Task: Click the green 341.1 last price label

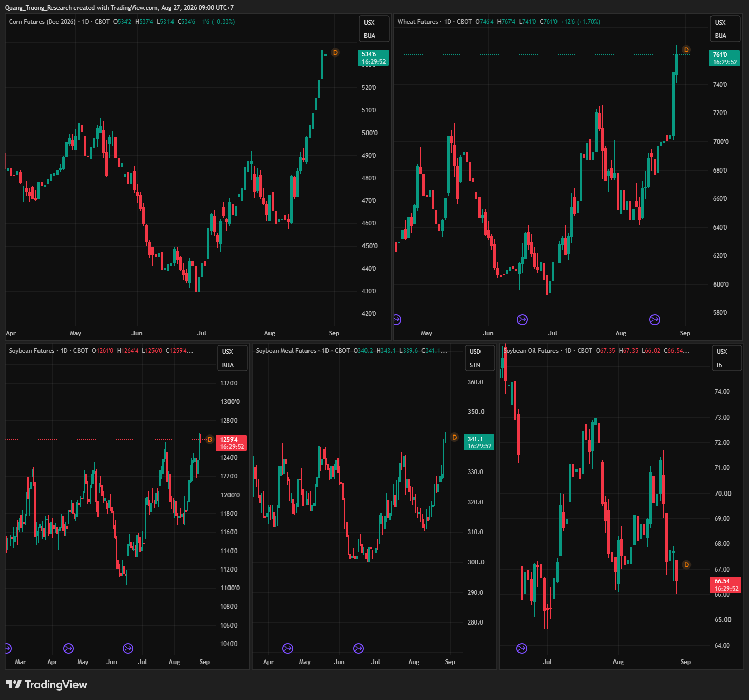Action: 479,443
